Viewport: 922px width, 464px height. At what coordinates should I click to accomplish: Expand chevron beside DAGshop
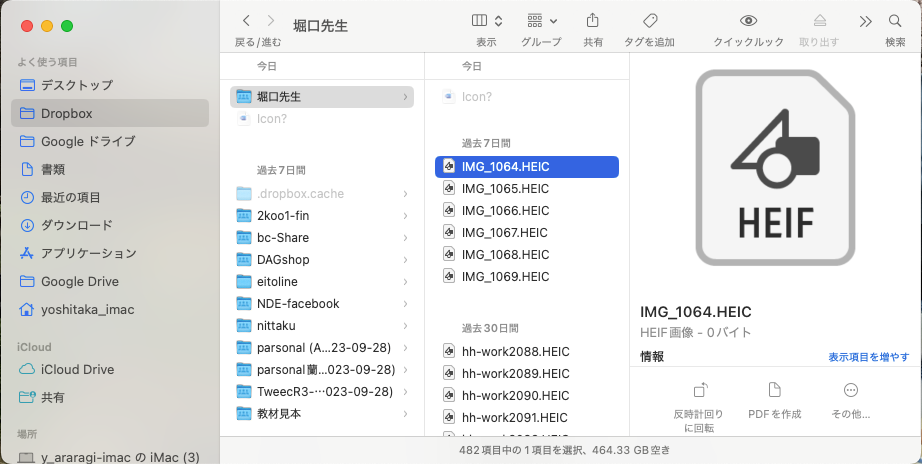[405, 259]
